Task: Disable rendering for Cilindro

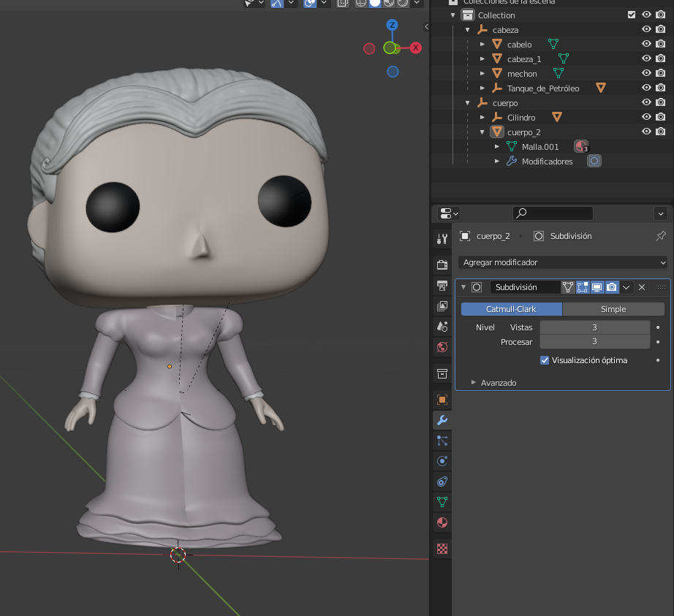Action: pos(661,117)
